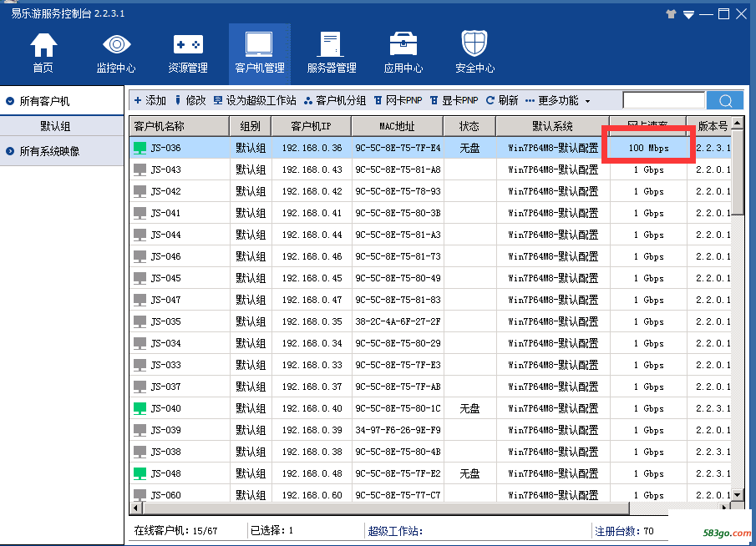Click gray monitor icon for JS-044
Image resolution: width=756 pixels, height=546 pixels.
(140, 235)
